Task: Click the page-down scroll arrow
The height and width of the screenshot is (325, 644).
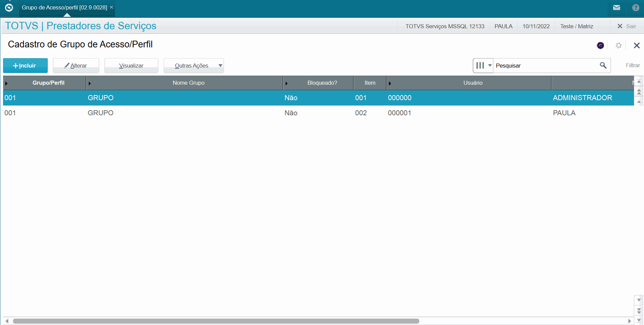Action: pyautogui.click(x=639, y=310)
